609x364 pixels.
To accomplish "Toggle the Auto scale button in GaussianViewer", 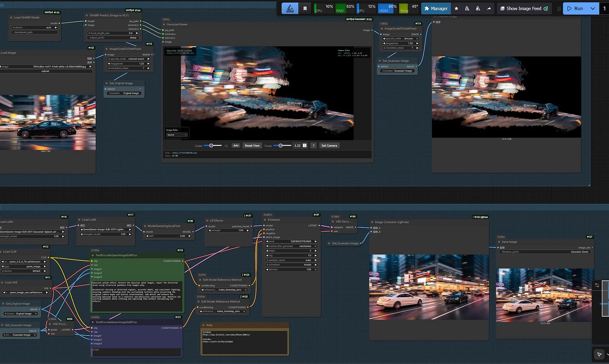I will 236,145.
